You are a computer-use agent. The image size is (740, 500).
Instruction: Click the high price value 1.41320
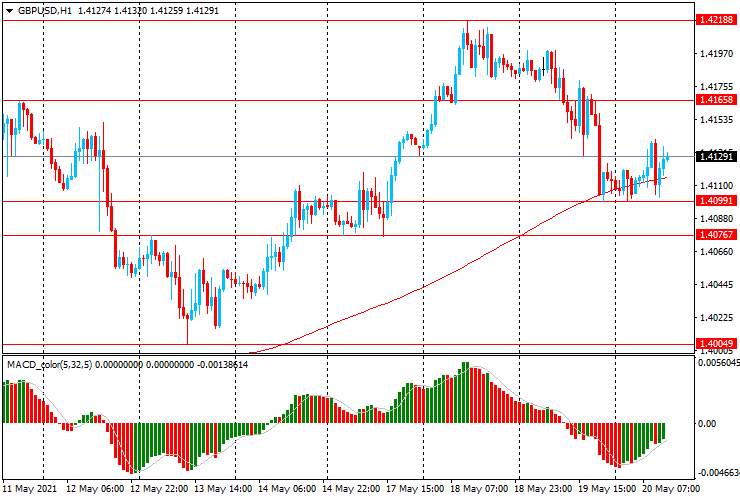(131, 10)
